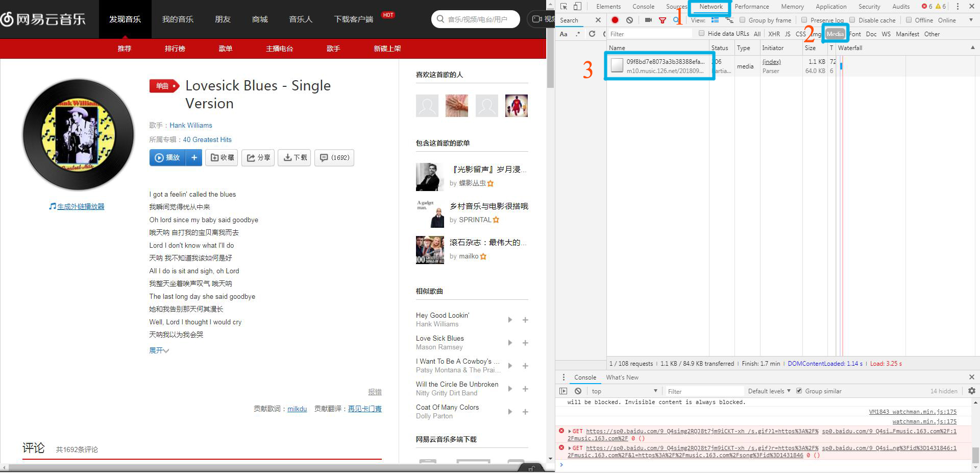Open comments button showing (1692)
980x473 pixels.
(334, 157)
